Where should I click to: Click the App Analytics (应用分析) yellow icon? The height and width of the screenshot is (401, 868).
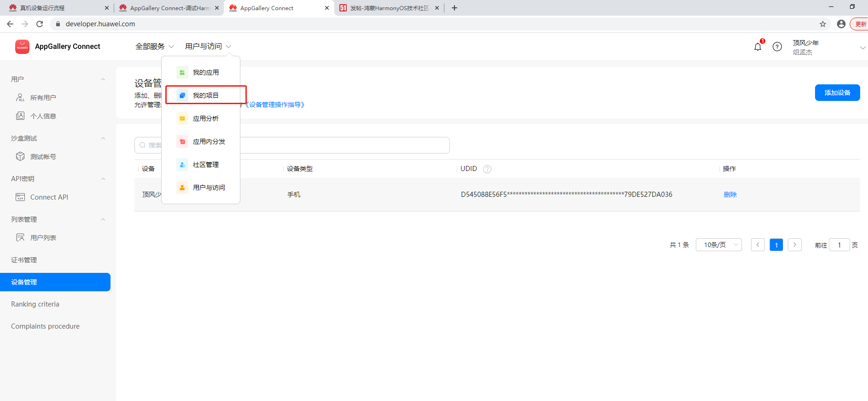(x=182, y=118)
